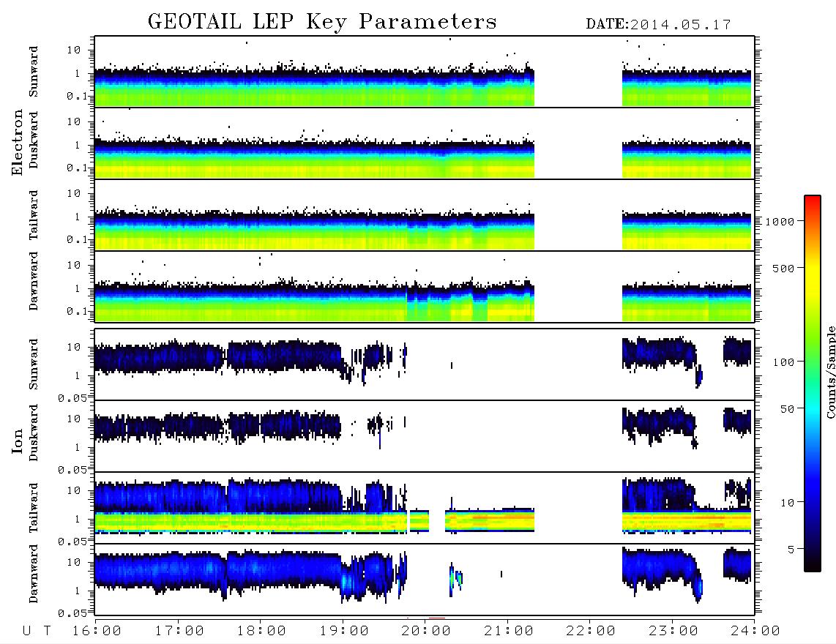Image resolution: width=836 pixels, height=644 pixels.
Task: Click the Electron Sunward spectrogram panel
Action: 425,72
